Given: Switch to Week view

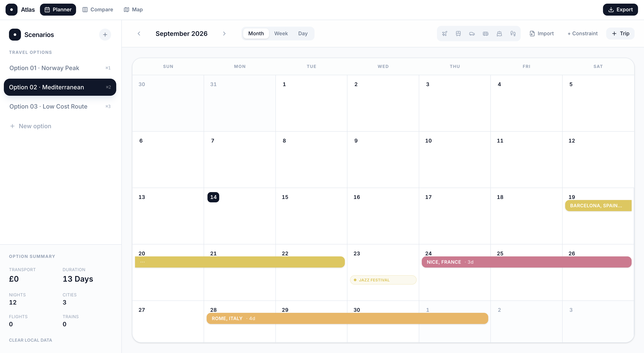Looking at the screenshot, I should (281, 34).
